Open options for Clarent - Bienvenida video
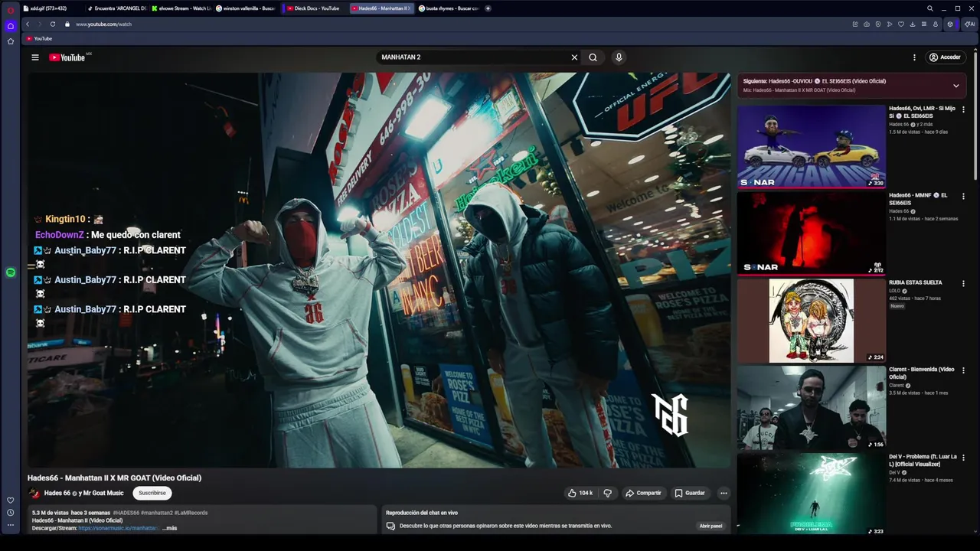This screenshot has height=551, width=980. [963, 370]
